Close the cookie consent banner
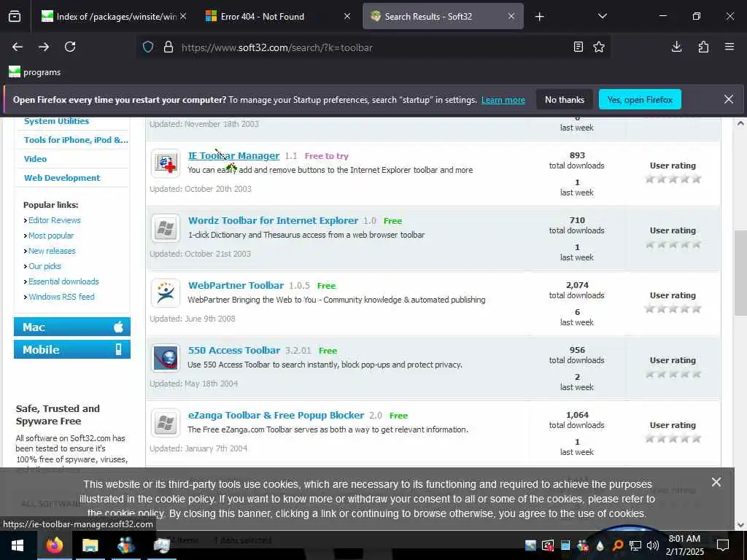Viewport: 747px width, 560px height. click(716, 483)
